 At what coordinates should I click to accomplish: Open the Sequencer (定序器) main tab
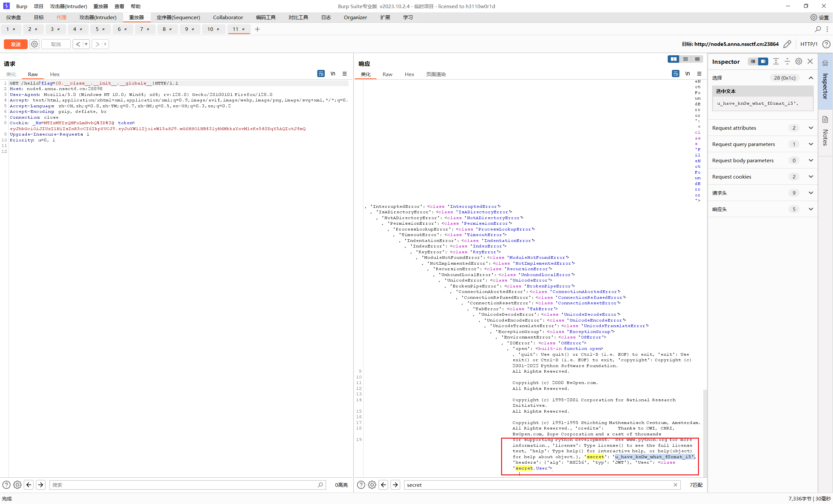(x=178, y=17)
